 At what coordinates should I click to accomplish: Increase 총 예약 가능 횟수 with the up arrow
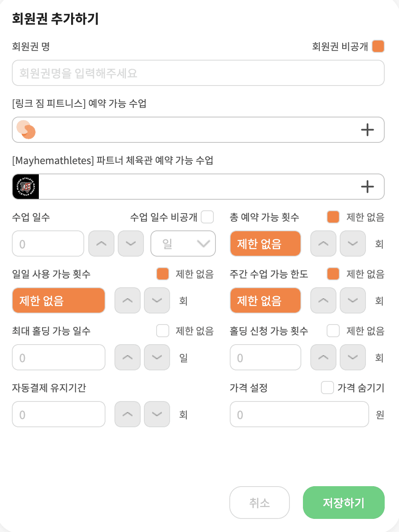[323, 243]
